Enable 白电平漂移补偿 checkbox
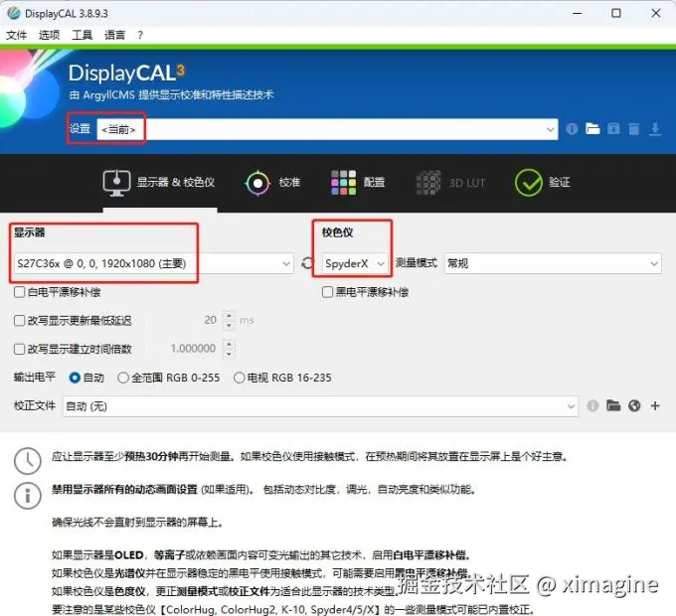 (20, 292)
